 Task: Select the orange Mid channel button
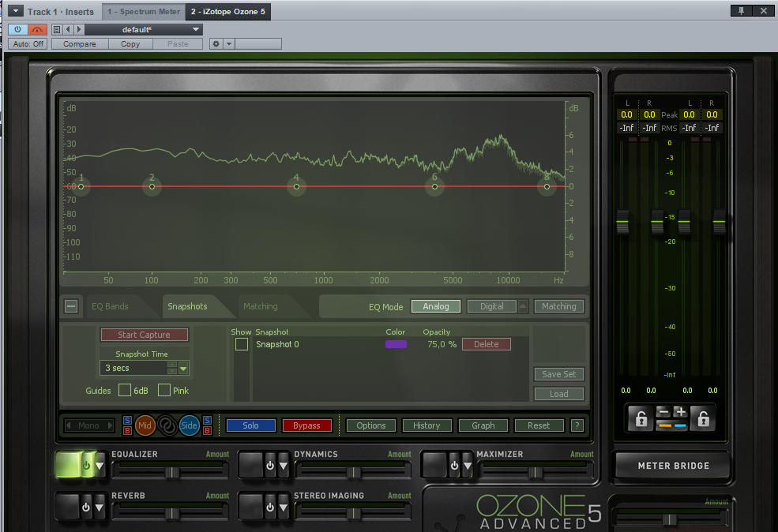coord(145,425)
